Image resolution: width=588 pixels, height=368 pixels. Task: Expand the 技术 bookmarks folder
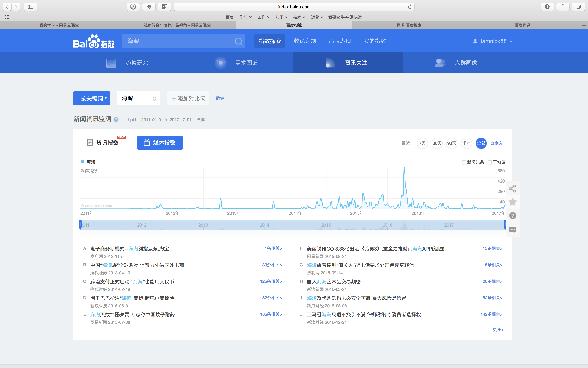299,17
